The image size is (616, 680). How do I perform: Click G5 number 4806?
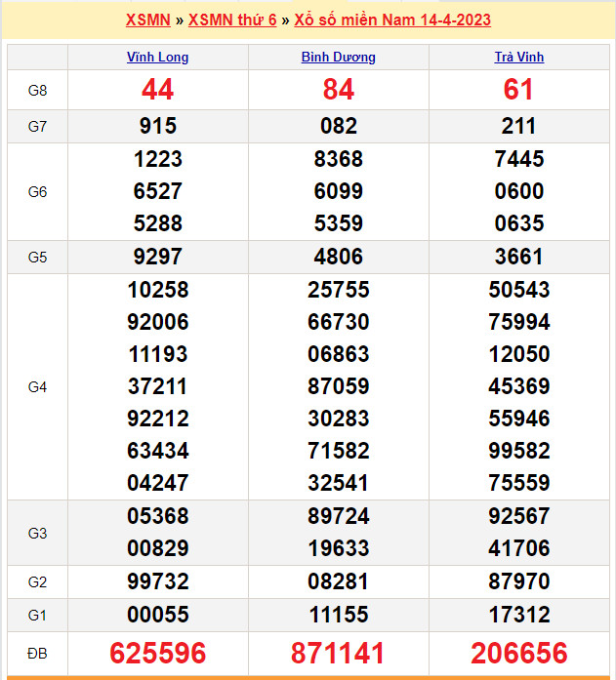coord(338,257)
